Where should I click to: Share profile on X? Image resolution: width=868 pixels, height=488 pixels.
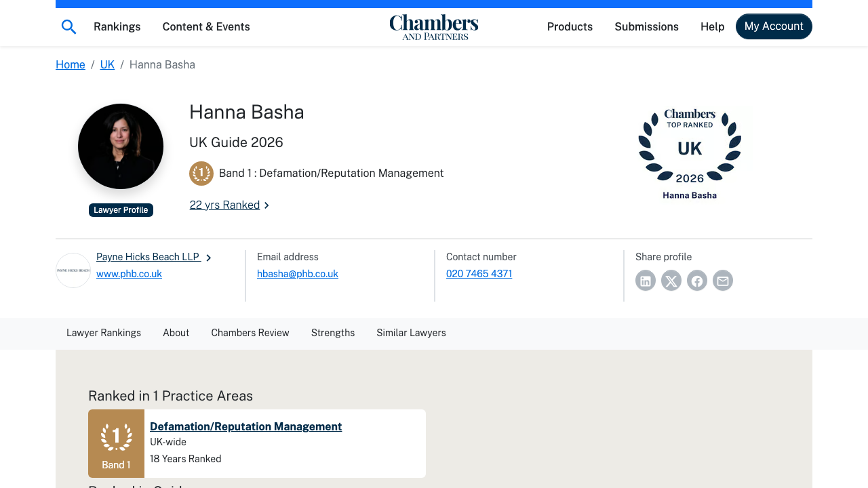pos(671,280)
